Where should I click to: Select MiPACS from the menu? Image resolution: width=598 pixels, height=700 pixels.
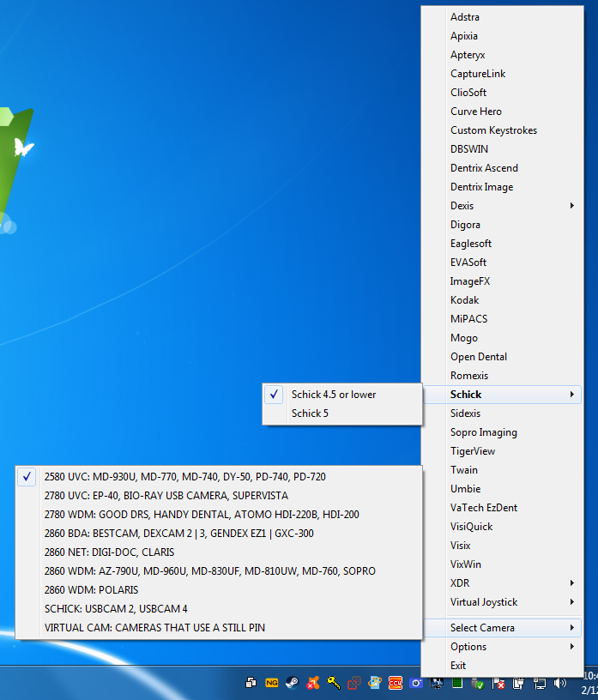click(503, 319)
